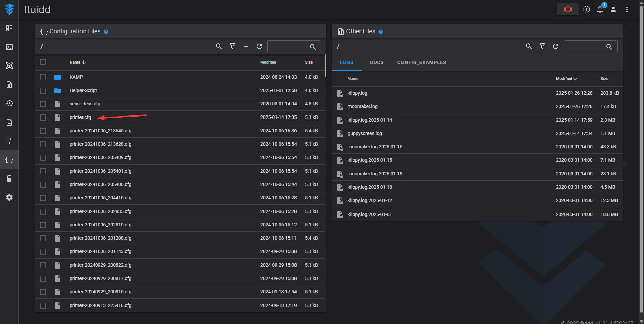Select printer-20241006_201208.cfg row
This screenshot has height=324, width=644.
[180, 238]
